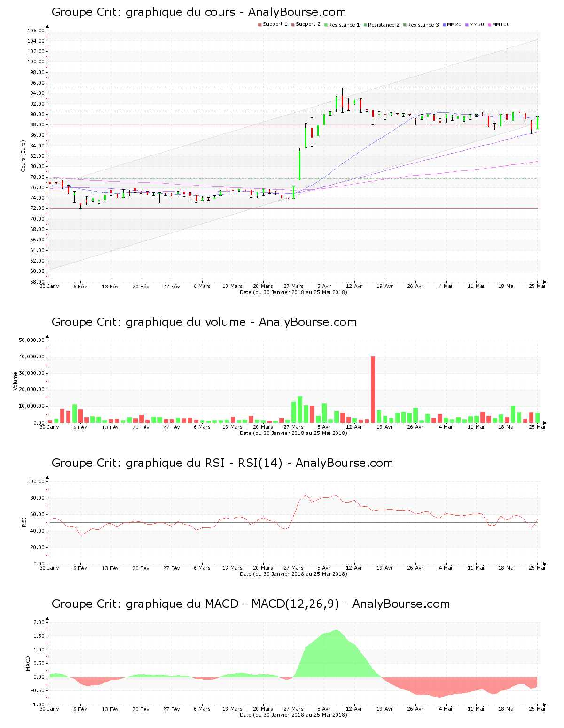The height and width of the screenshot is (728, 564).
Task: Click the 'MACD' y-axis label
Action: click(x=28, y=663)
